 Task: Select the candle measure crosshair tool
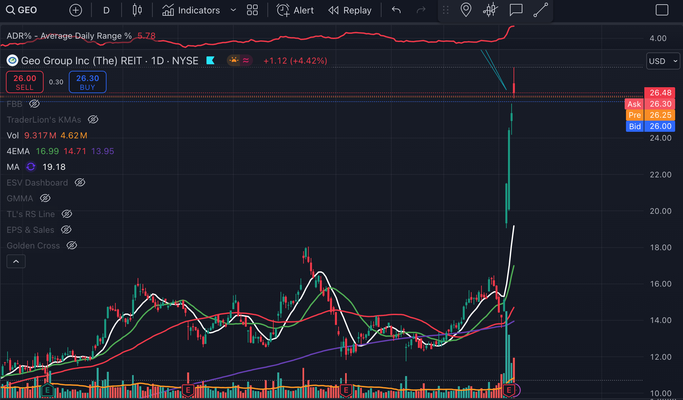coord(490,10)
